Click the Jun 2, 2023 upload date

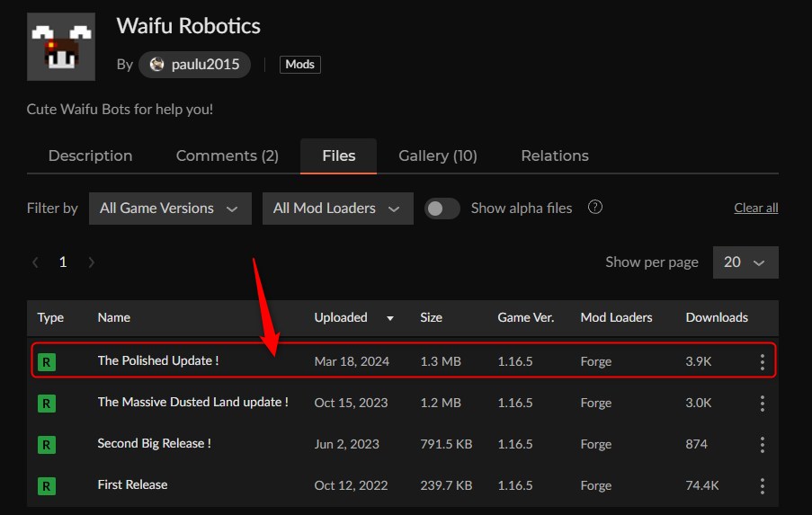(346, 445)
